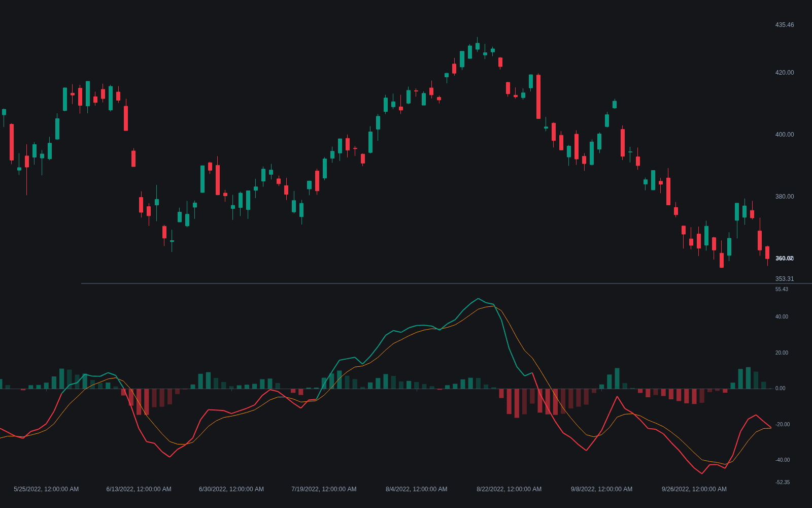The height and width of the screenshot is (508, 812).
Task: Click the 400.00 price axis label
Action: 785,135
